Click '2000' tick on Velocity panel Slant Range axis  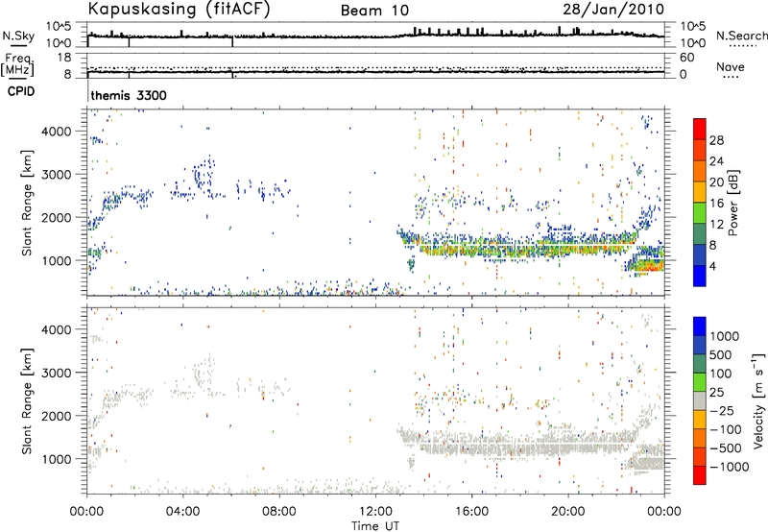pyautogui.click(x=56, y=416)
